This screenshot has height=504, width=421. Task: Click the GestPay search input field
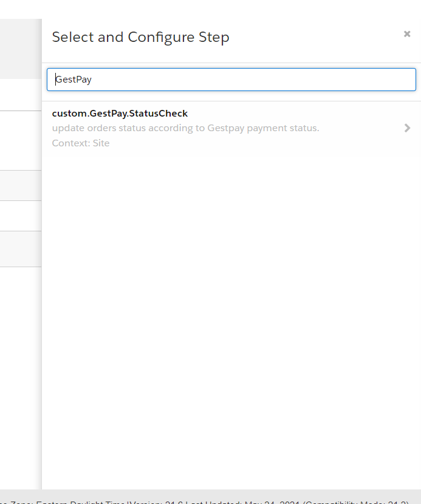[x=231, y=80]
